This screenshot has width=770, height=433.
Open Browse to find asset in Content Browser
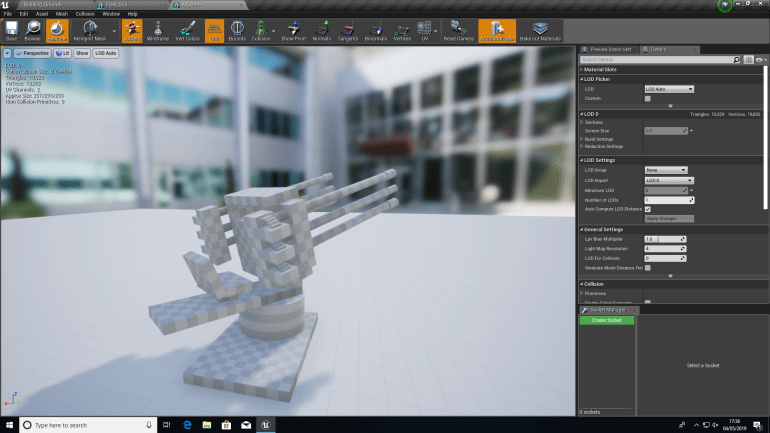(x=34, y=31)
